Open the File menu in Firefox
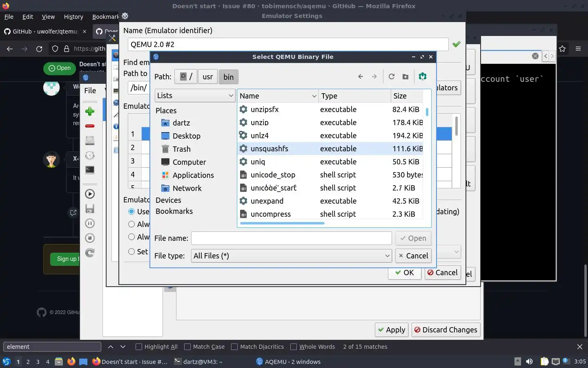Viewport: 588px width, 368px height. (9, 17)
